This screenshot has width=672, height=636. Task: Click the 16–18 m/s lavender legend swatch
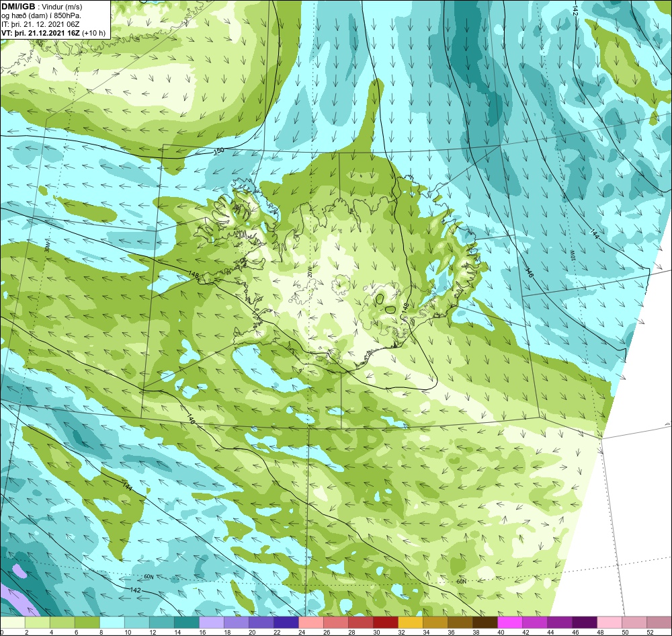pyautogui.click(x=212, y=623)
